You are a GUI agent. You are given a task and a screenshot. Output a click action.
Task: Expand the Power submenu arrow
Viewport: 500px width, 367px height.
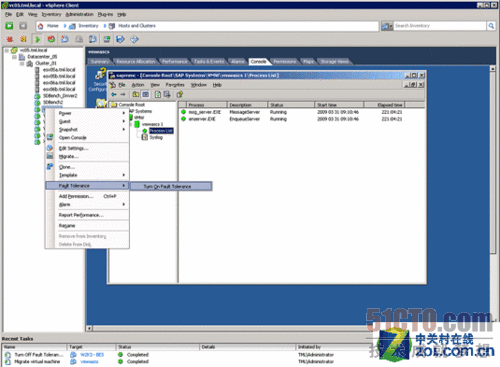[124, 113]
